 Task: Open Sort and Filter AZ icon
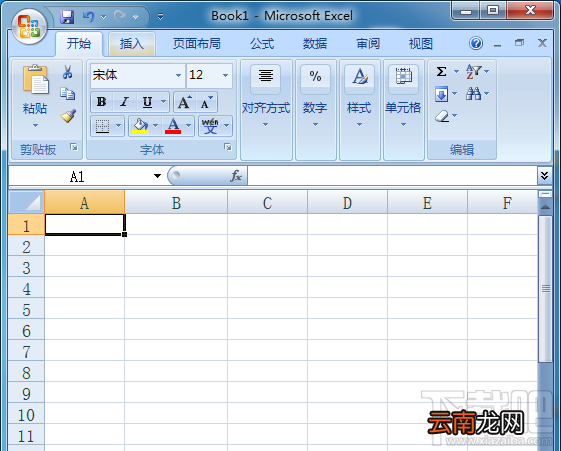coord(474,72)
